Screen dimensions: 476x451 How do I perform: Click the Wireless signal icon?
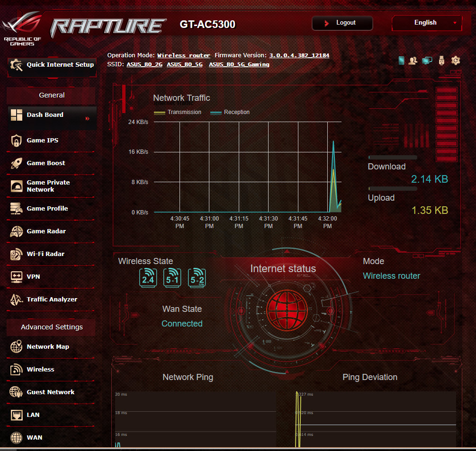17,370
